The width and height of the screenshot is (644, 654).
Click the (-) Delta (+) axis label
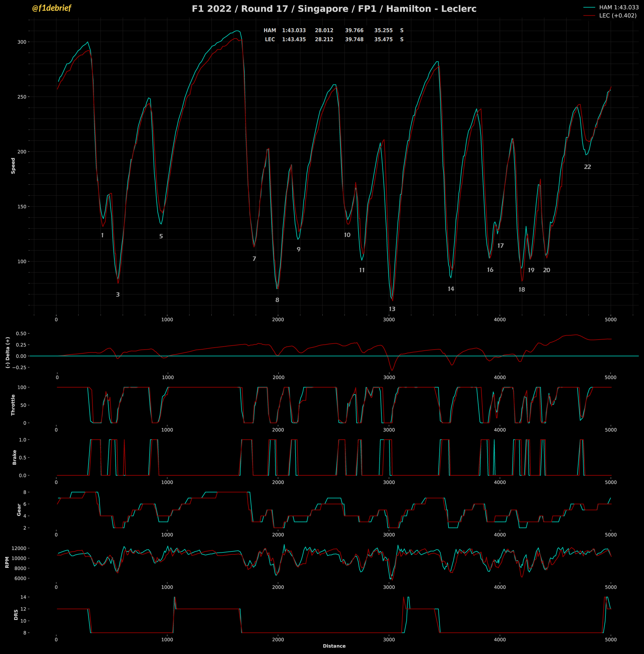[x=8, y=352]
